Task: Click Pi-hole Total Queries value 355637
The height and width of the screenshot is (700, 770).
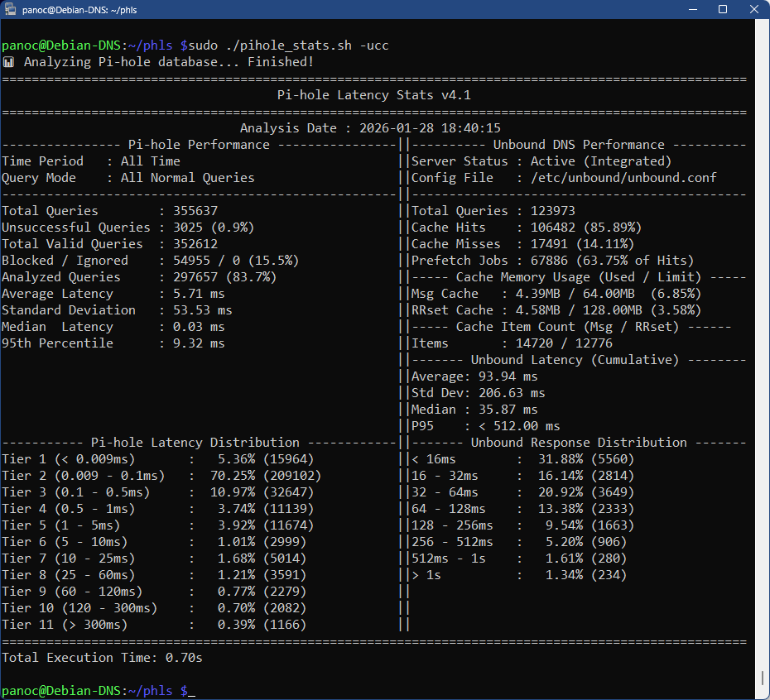Action: tap(195, 211)
